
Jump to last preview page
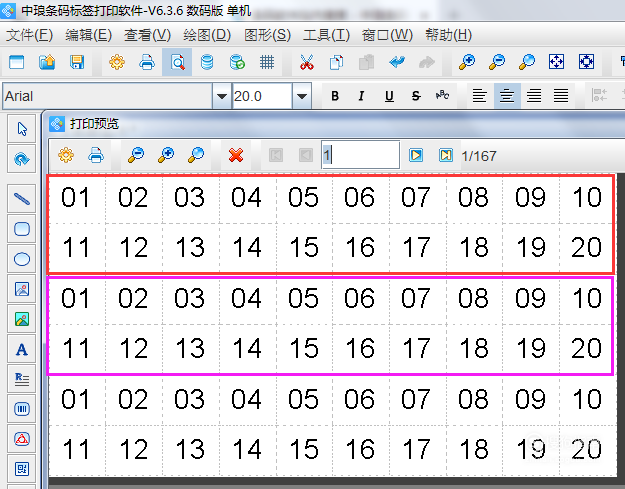pos(446,155)
